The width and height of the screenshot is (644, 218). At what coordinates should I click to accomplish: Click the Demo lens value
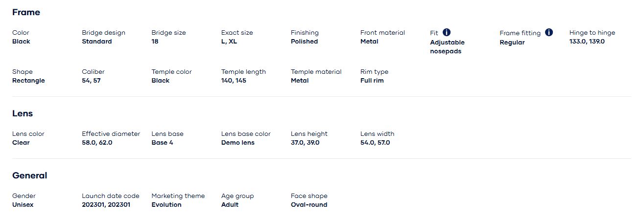[x=238, y=143]
